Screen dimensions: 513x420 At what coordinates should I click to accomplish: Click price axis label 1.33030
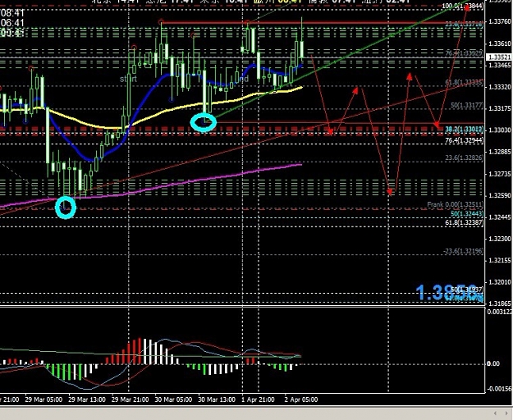500,130
